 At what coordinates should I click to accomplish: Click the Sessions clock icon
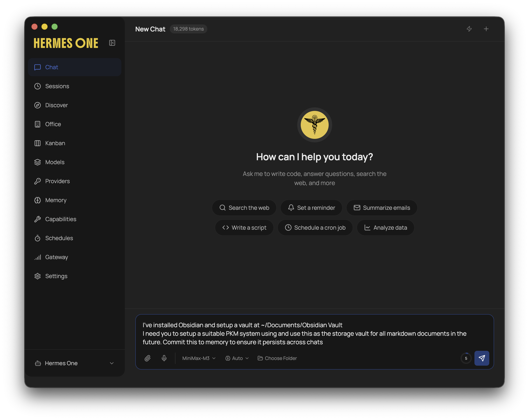coord(38,86)
